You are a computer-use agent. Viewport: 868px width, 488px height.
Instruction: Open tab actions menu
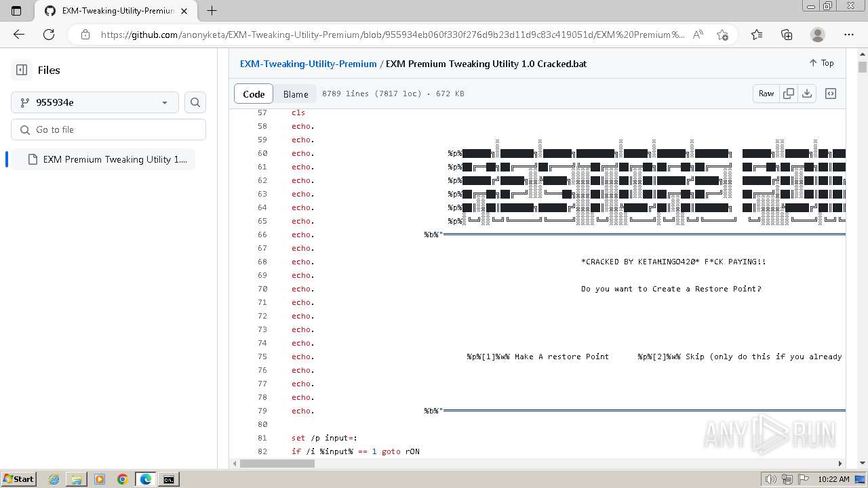[x=16, y=11]
